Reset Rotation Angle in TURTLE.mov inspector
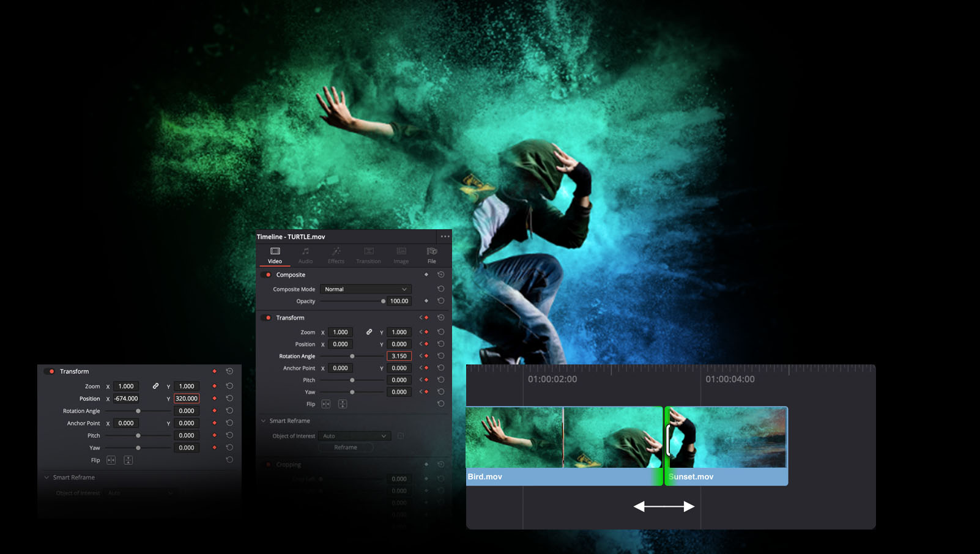The height and width of the screenshot is (554, 980). 440,356
